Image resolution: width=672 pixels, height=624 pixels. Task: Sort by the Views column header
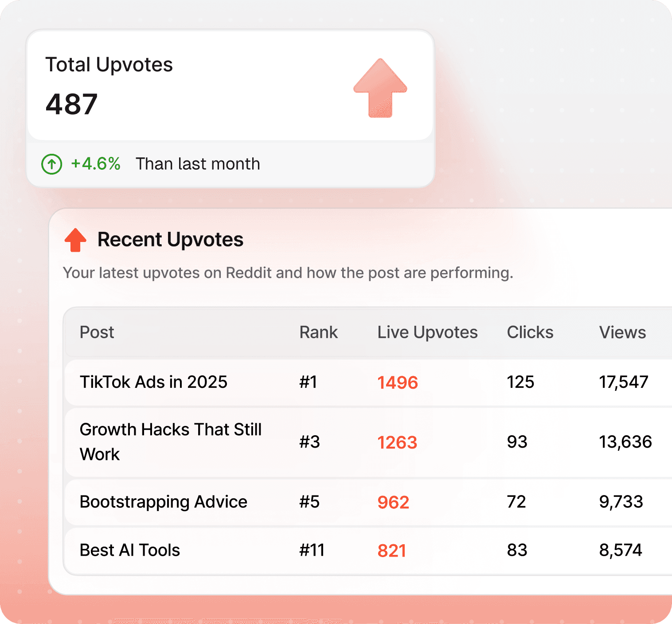click(622, 332)
